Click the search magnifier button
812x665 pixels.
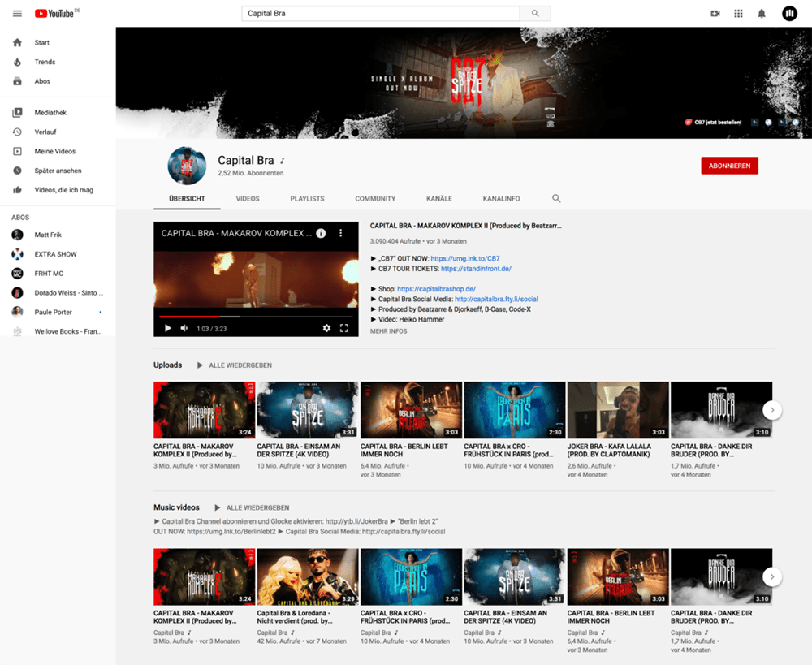pyautogui.click(x=535, y=14)
